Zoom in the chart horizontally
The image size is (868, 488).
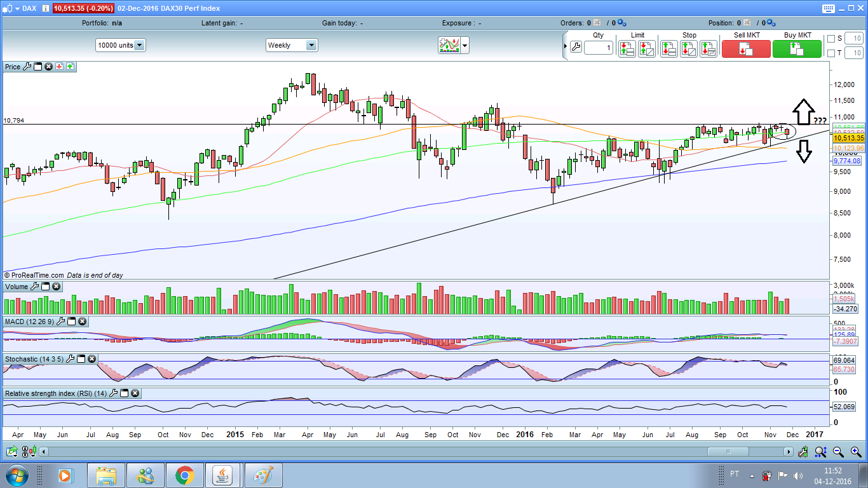[x=855, y=452]
